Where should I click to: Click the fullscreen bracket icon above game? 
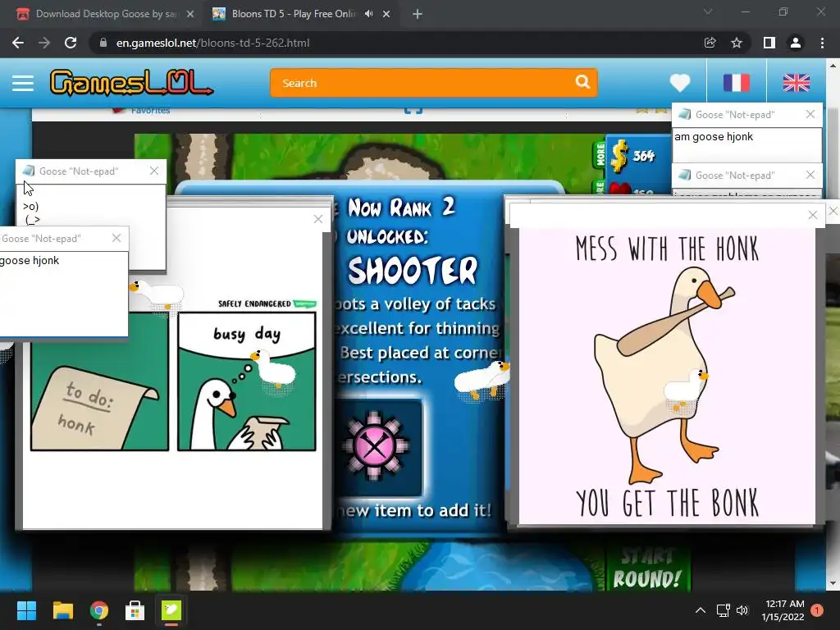(413, 111)
